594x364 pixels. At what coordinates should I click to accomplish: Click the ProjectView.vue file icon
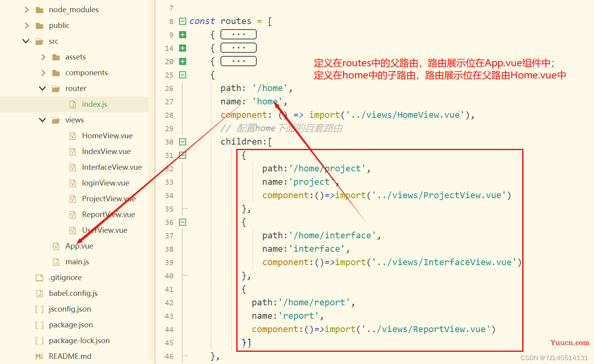click(73, 199)
